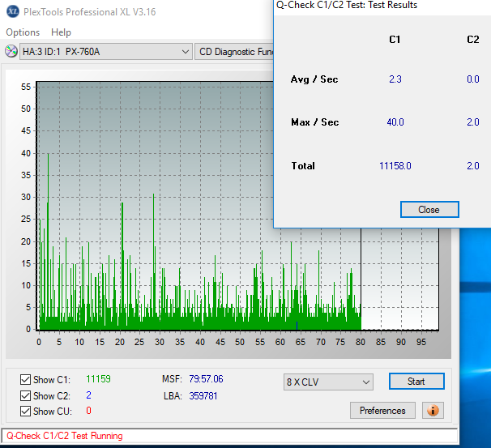Click the C1 Max/Sec value 40.0
The width and height of the screenshot is (491, 448).
[395, 122]
